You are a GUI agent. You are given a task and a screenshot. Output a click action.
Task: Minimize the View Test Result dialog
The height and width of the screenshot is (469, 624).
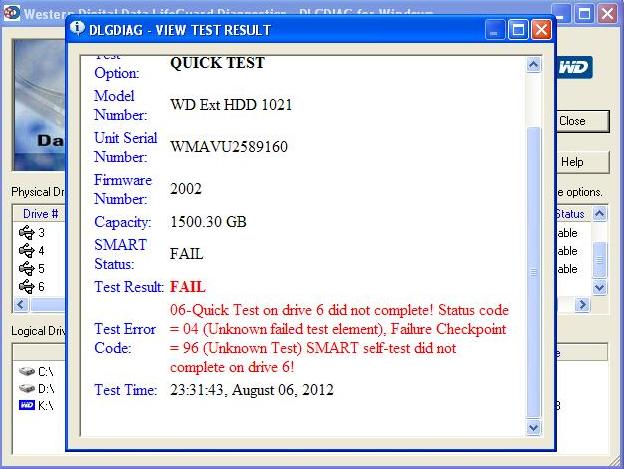pos(495,29)
